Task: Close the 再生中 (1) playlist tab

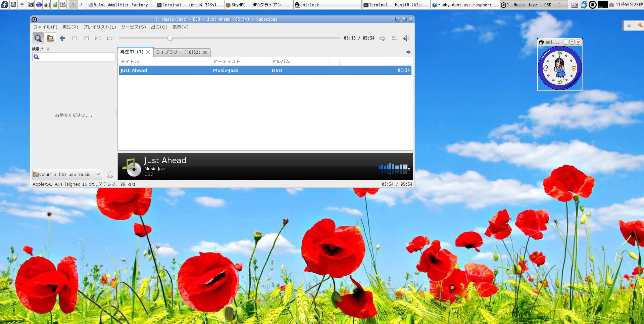Action: click(148, 52)
